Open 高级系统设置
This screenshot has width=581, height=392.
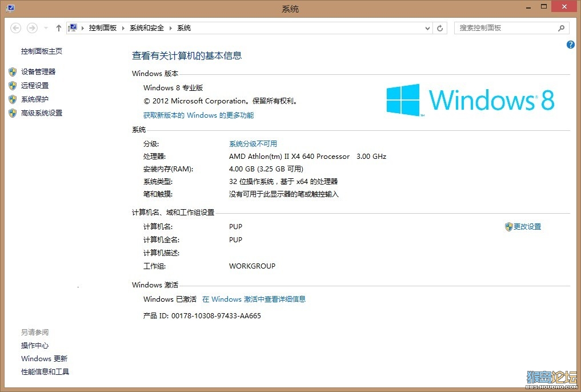point(42,113)
